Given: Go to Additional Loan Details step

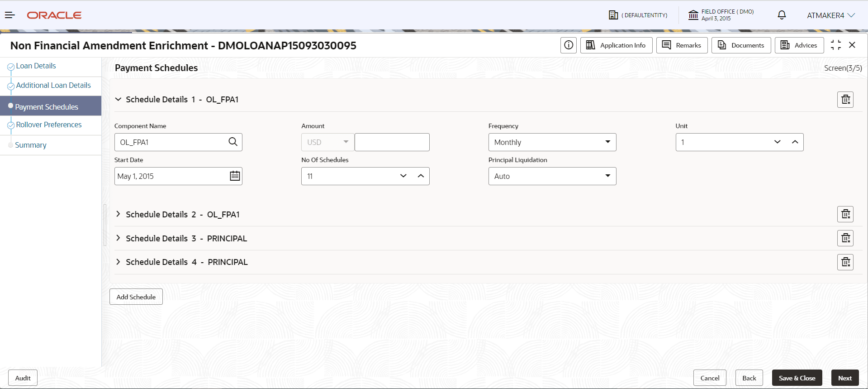Looking at the screenshot, I should (x=53, y=86).
